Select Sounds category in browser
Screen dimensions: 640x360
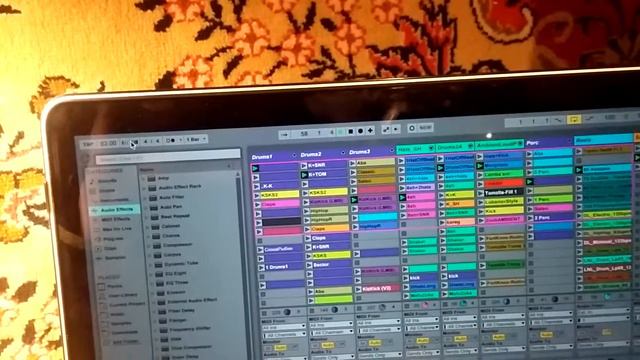[x=106, y=181]
